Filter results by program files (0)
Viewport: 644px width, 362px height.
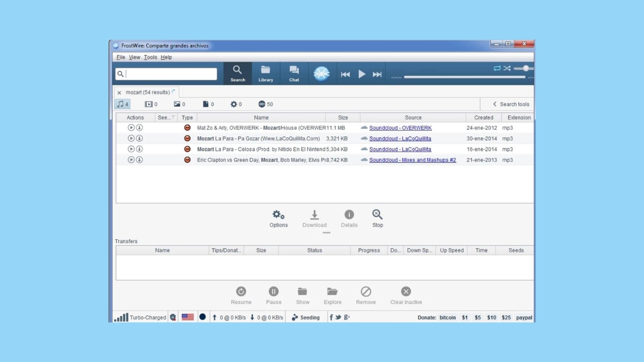[x=236, y=104]
